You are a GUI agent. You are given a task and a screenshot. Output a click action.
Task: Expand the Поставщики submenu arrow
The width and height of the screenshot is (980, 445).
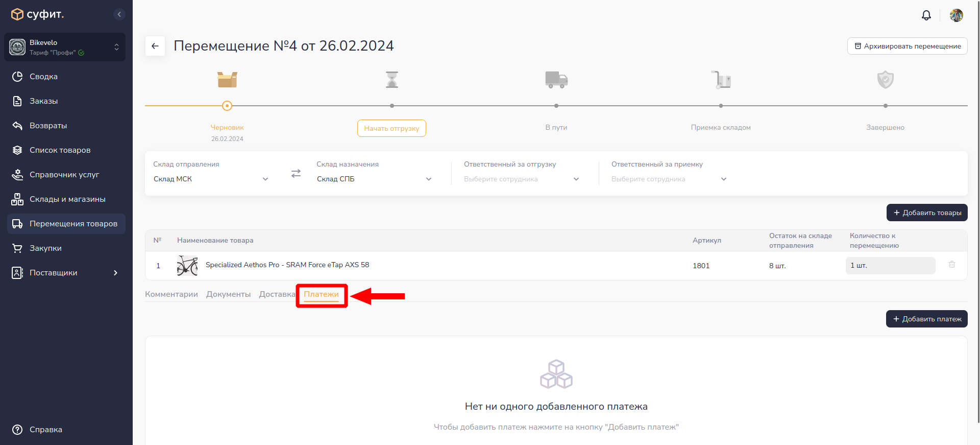point(116,273)
